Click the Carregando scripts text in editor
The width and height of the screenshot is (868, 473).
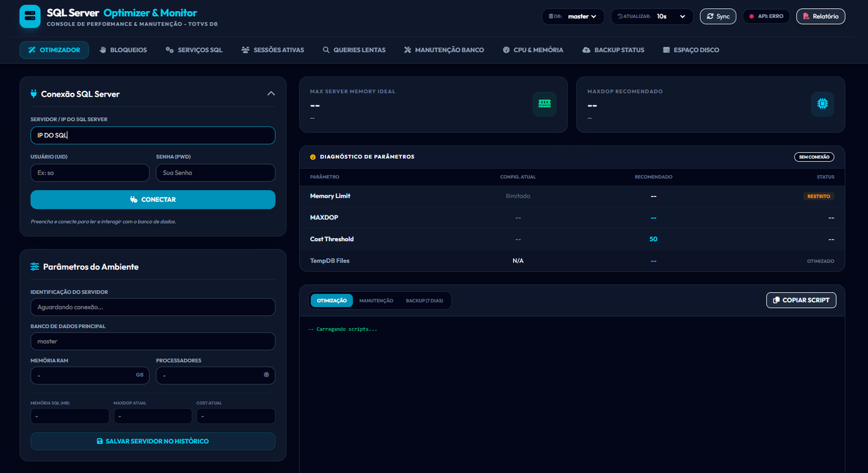point(343,329)
